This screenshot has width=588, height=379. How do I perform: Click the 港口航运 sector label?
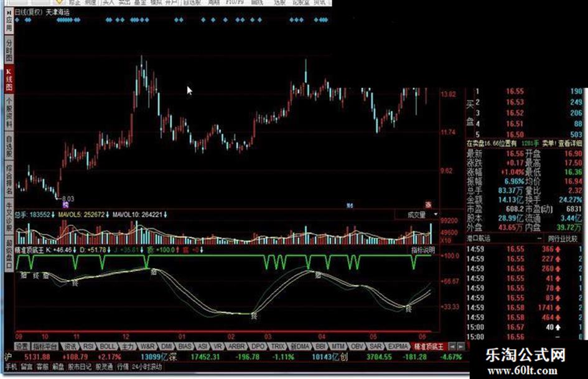click(478, 238)
